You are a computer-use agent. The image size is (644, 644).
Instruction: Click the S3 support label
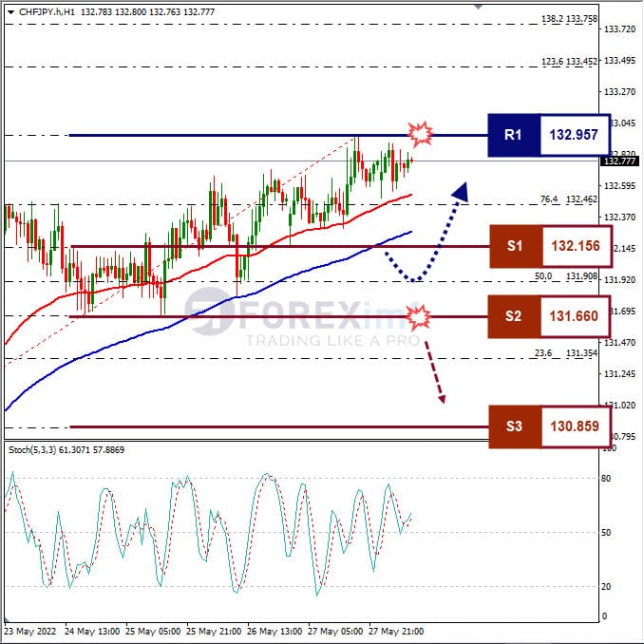515,426
